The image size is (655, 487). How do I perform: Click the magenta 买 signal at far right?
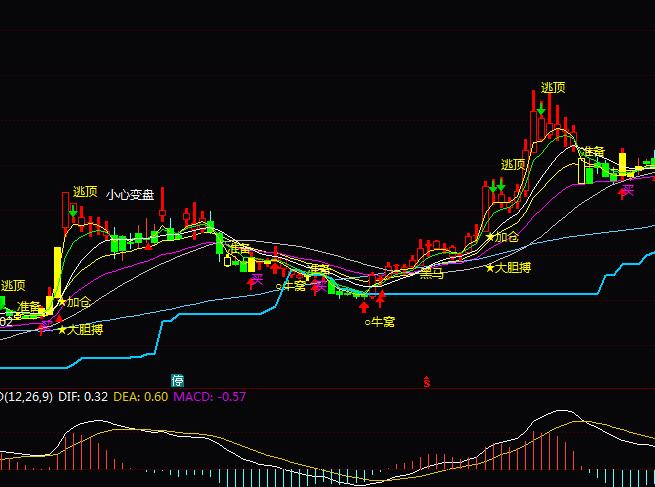[x=627, y=190]
